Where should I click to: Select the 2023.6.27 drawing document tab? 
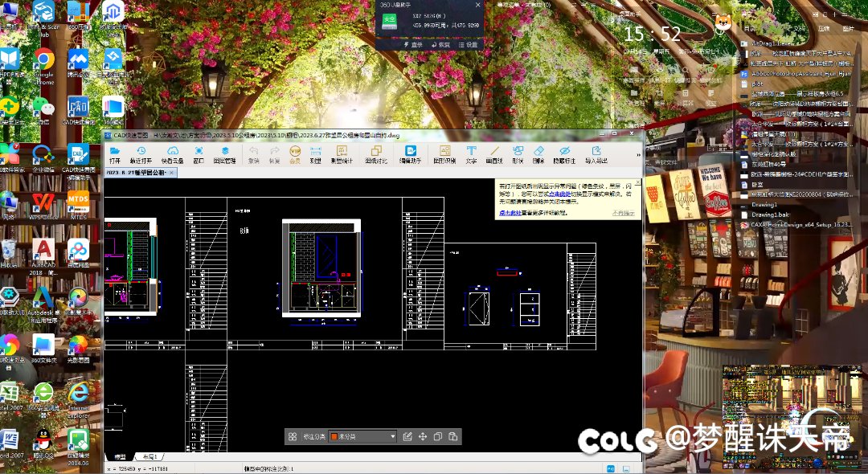coord(135,173)
